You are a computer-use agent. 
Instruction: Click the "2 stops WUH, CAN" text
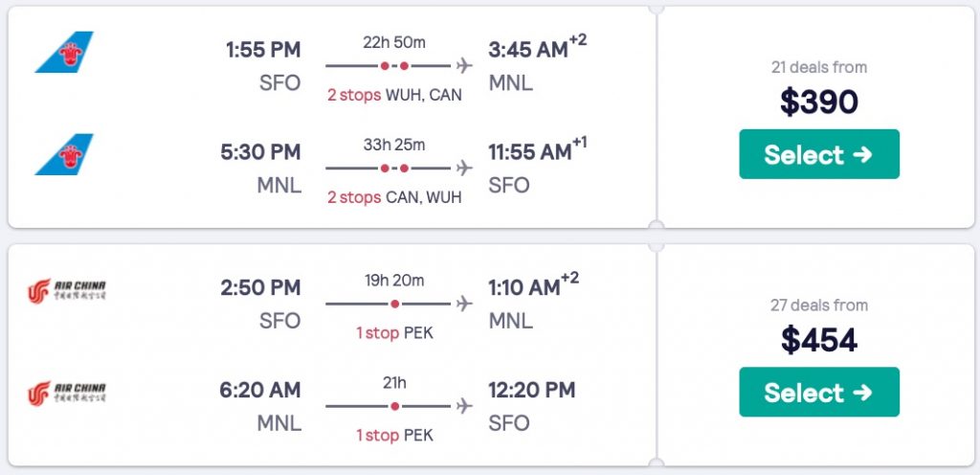pos(394,95)
